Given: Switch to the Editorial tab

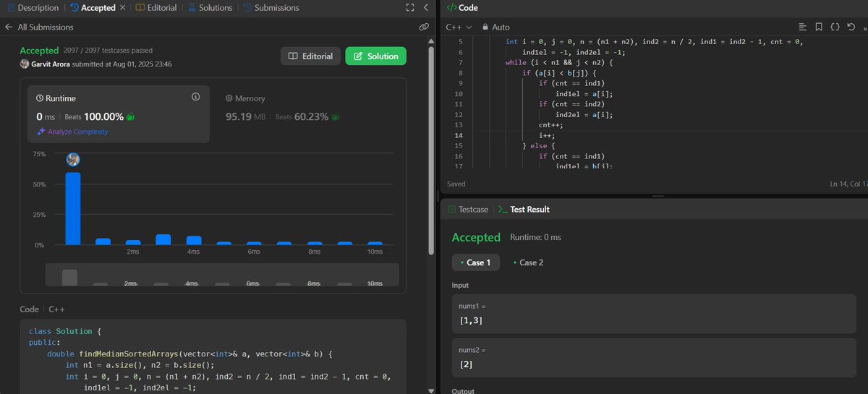Looking at the screenshot, I should [155, 7].
